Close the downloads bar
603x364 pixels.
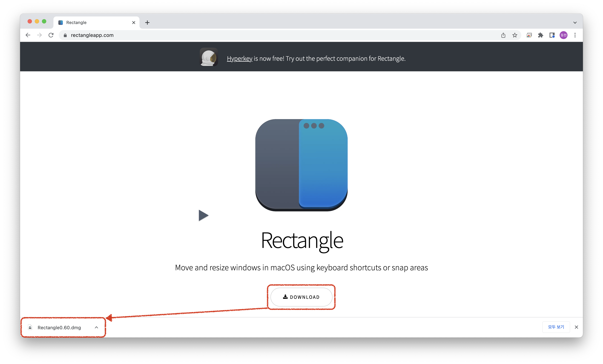(576, 327)
